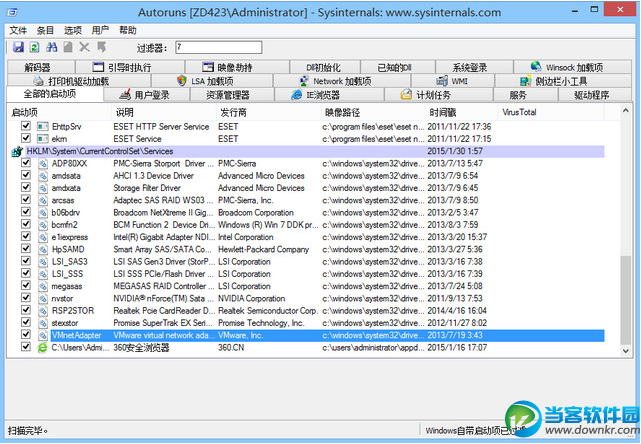Image resolution: width=641 pixels, height=444 pixels.
Task: Click the 360 browser entry icon
Action: (x=43, y=348)
